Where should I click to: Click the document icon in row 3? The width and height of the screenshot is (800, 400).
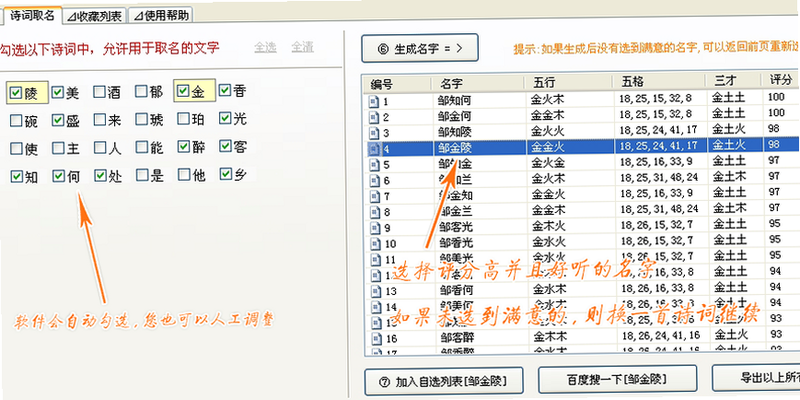pyautogui.click(x=374, y=134)
